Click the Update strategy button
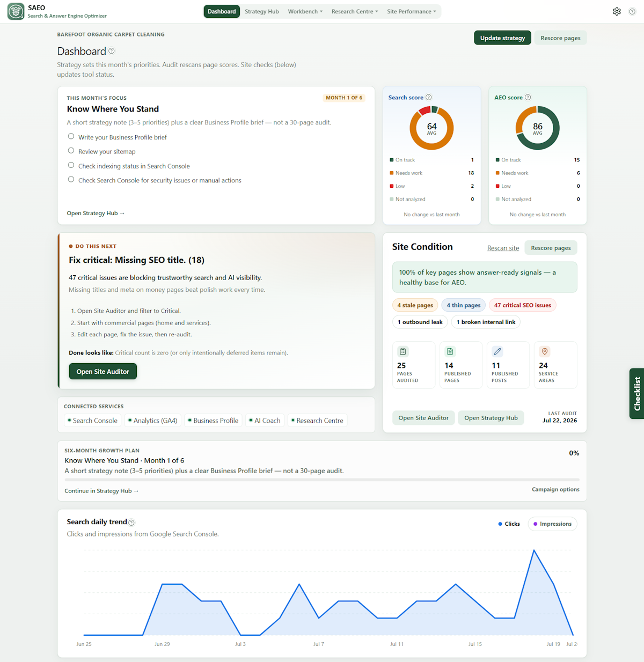The height and width of the screenshot is (662, 644). tap(502, 38)
